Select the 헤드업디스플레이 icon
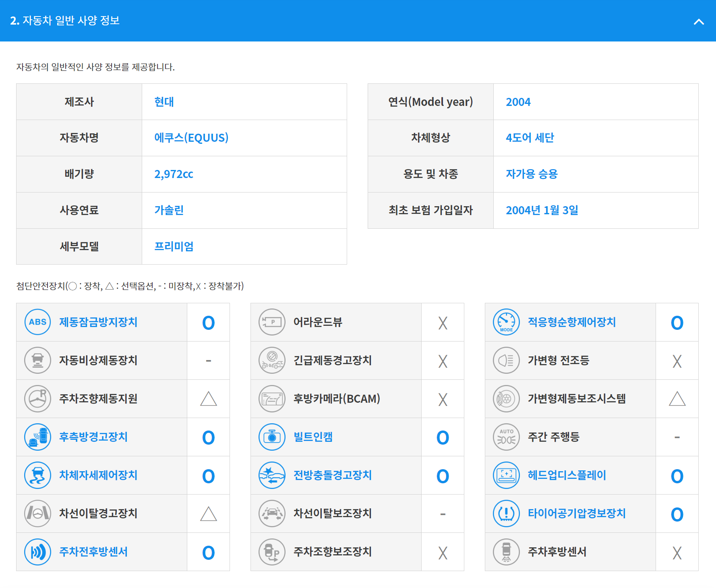716x588 pixels. click(506, 475)
